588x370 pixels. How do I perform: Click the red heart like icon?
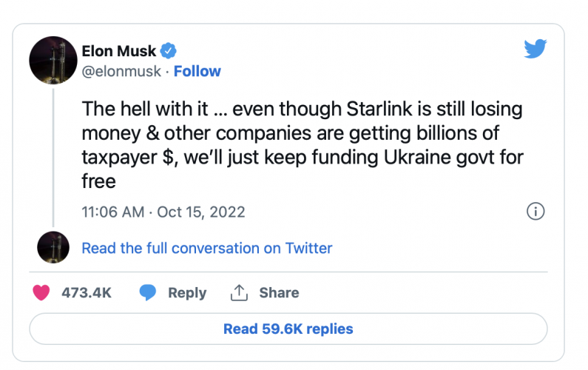(x=42, y=292)
